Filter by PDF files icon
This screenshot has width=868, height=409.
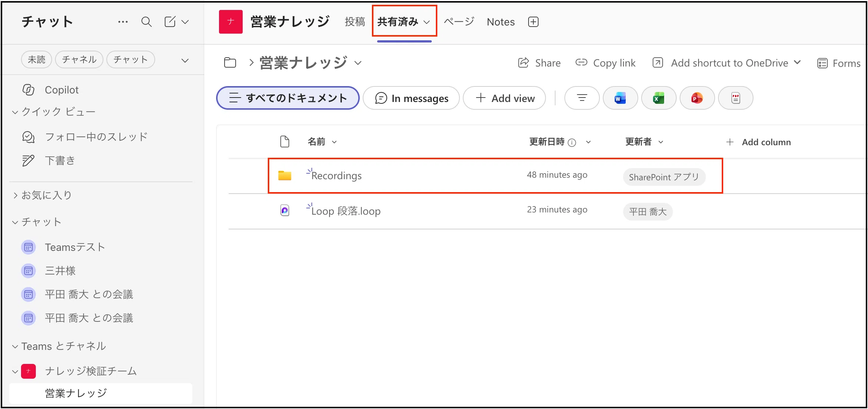(x=735, y=98)
